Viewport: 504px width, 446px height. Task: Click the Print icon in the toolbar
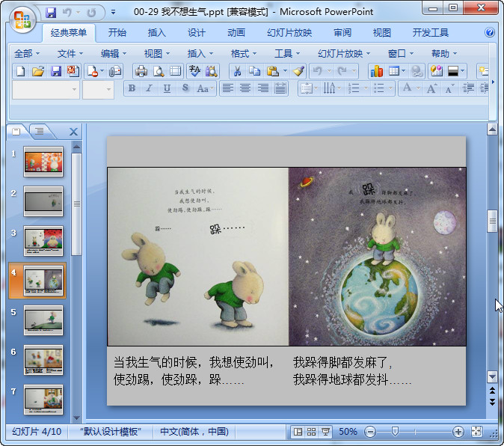[141, 71]
